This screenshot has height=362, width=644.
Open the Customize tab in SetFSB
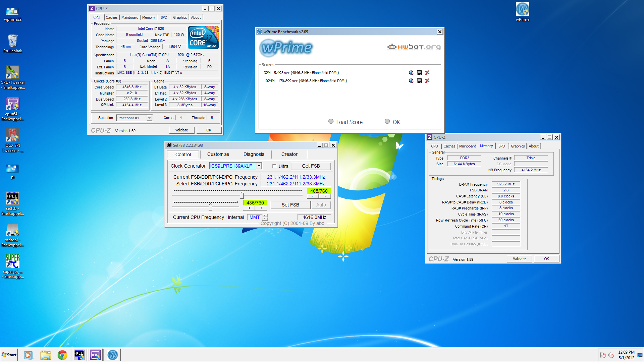tap(218, 154)
